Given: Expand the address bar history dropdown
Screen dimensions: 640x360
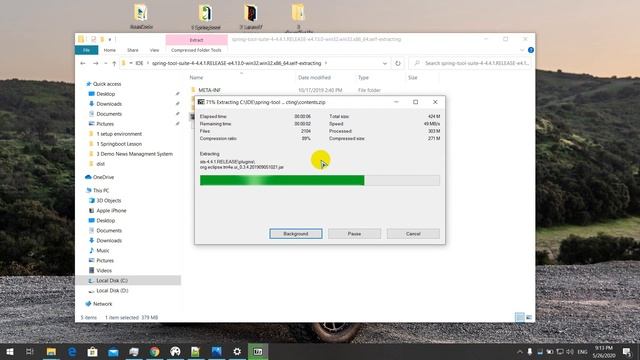Looking at the screenshot, I should [384, 63].
